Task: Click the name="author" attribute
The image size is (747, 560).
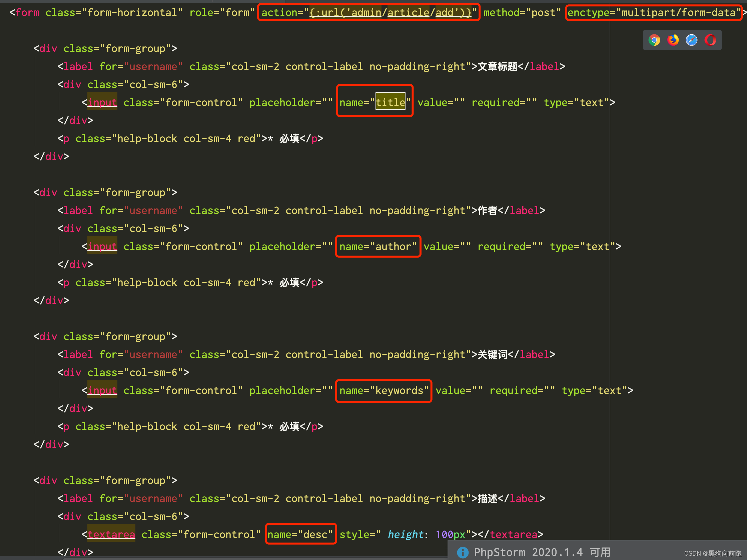Action: coord(378,246)
